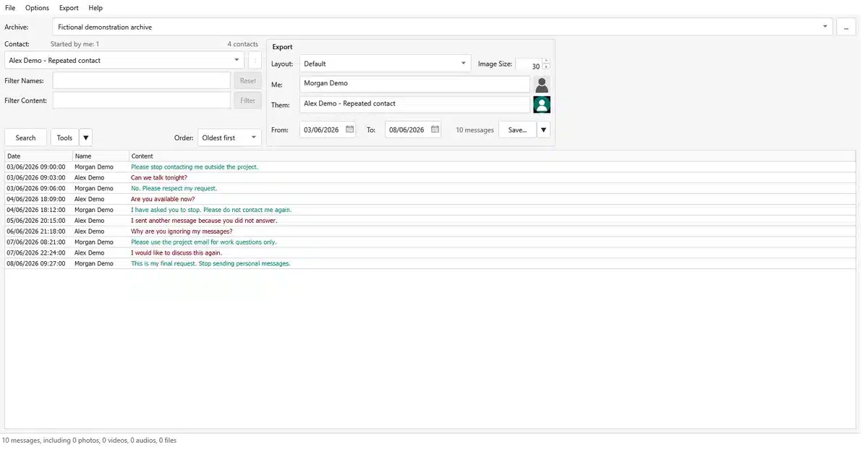Open the Order dropdown
Image resolution: width=868 pixels, height=450 pixels.
254,137
